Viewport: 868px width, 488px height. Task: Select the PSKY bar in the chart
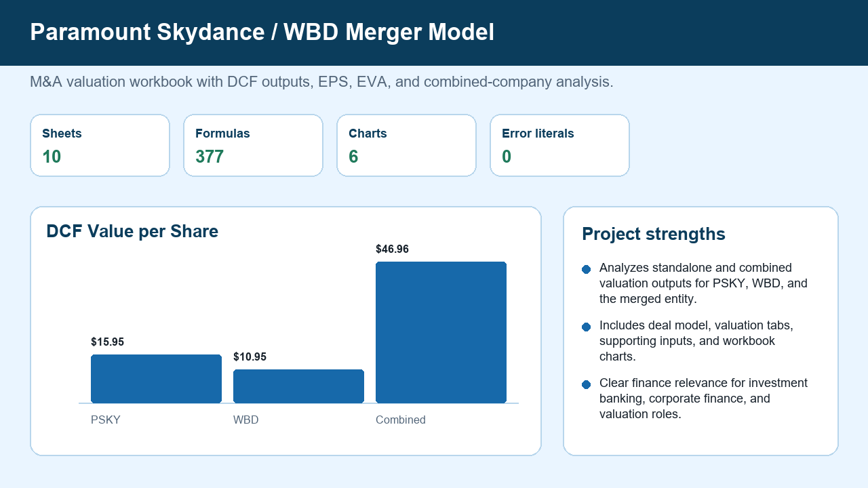pos(156,379)
